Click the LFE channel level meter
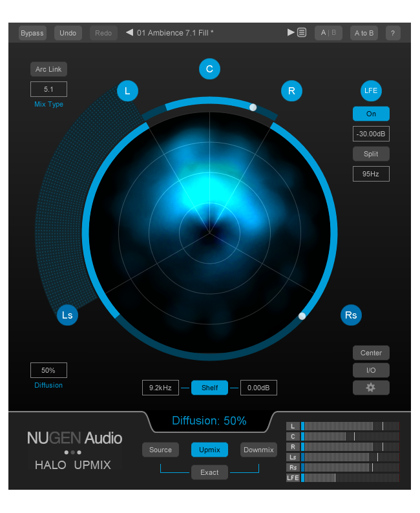Screen dimensions: 420x513 pyautogui.click(x=350, y=477)
